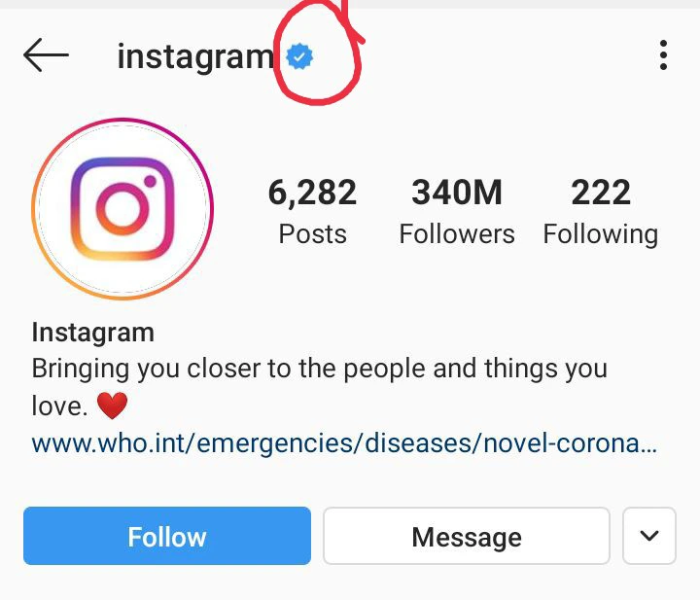Expand suggested accounts with the chevron button
Image resolution: width=700 pixels, height=600 pixels.
(649, 536)
